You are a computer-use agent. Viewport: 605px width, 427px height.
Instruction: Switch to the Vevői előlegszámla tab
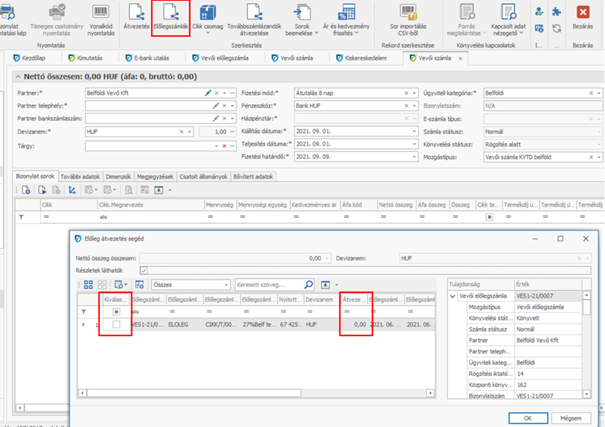pyautogui.click(x=227, y=60)
